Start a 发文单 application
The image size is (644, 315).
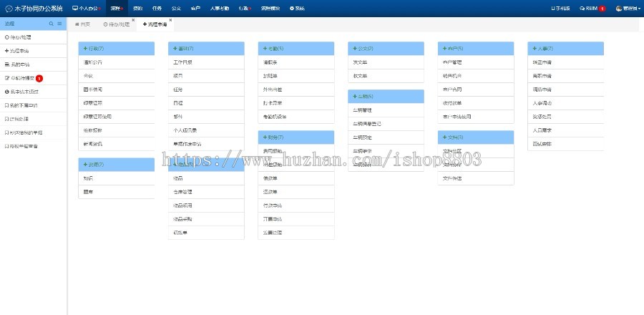(x=386, y=62)
